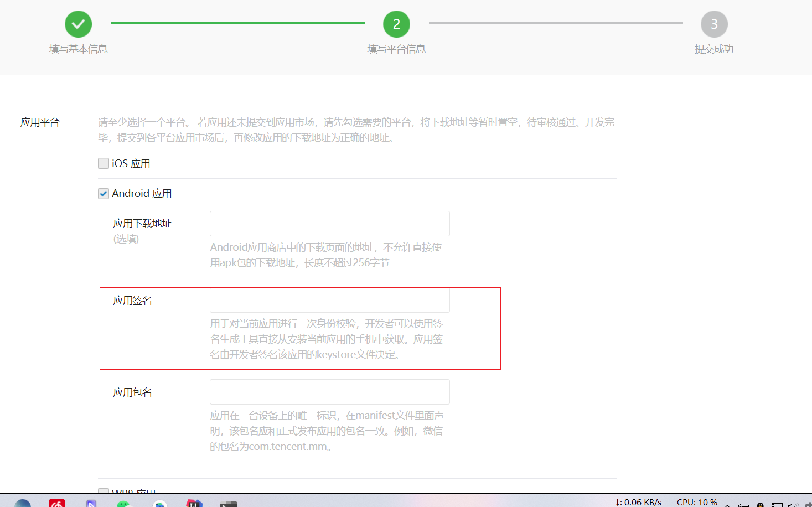
Task: Click the green checkmark step one icon
Action: click(78, 24)
